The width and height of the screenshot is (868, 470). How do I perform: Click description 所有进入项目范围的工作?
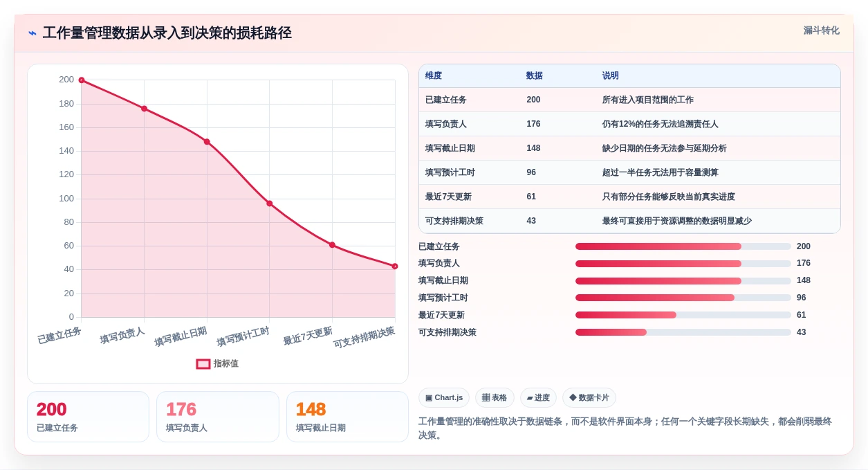coord(648,100)
